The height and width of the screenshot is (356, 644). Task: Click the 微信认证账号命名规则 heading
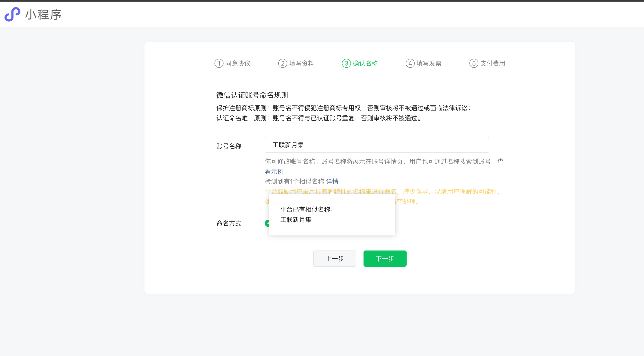[252, 95]
